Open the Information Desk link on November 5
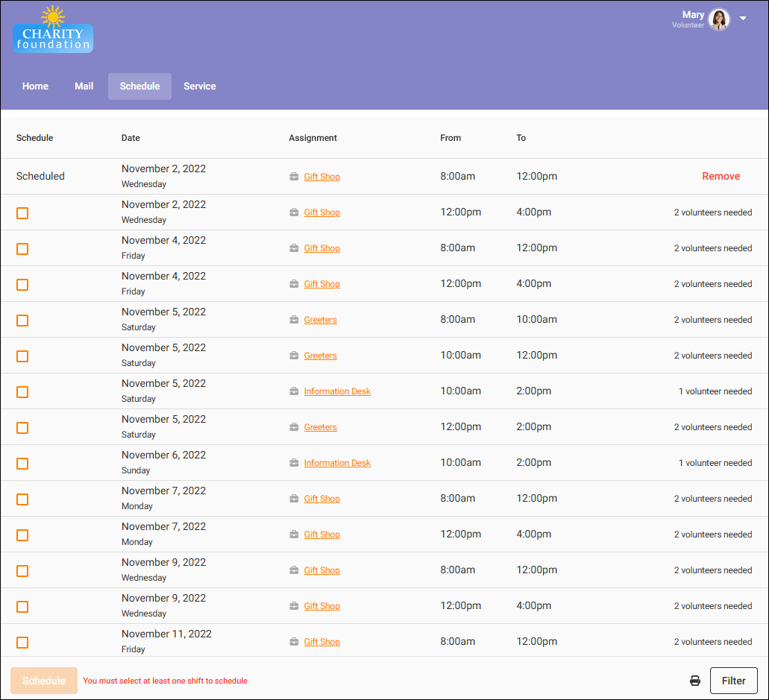Viewport: 769px width, 700px height. tap(337, 391)
